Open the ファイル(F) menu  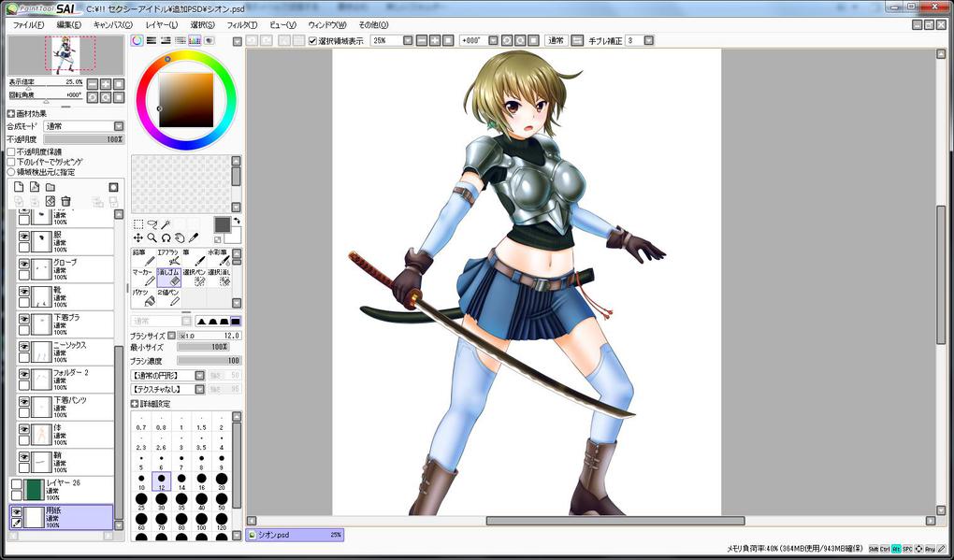click(29, 25)
